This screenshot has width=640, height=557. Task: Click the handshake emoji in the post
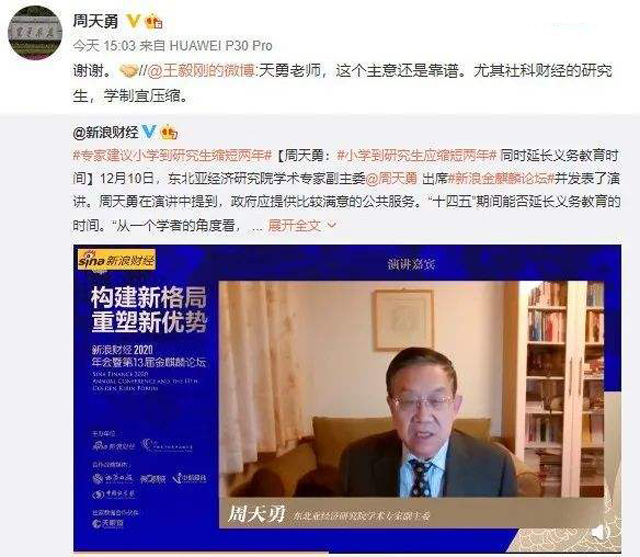(x=128, y=71)
